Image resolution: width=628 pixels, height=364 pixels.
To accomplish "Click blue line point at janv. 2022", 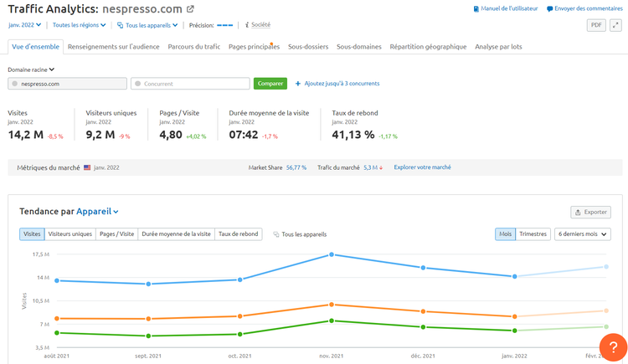I will 515,276.
